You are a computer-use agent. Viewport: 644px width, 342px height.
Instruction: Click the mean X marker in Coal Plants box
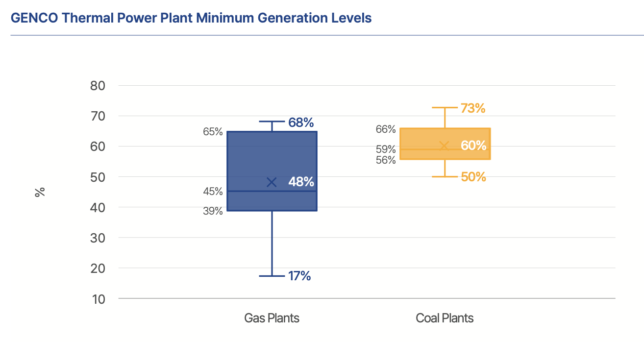445,146
